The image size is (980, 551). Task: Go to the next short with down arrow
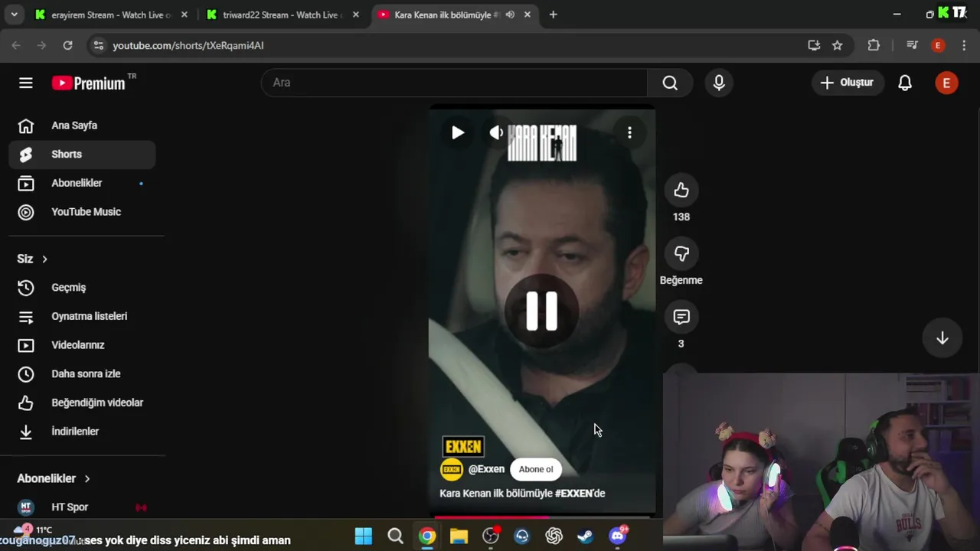(x=942, y=338)
